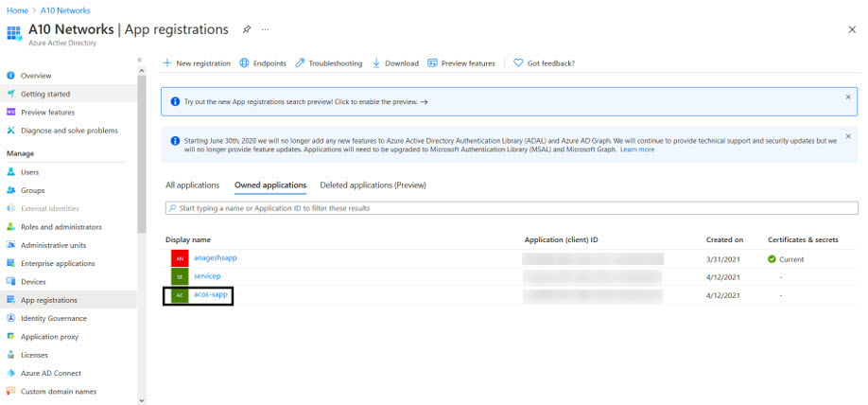Click the Getting started rocket icon

tap(10, 94)
